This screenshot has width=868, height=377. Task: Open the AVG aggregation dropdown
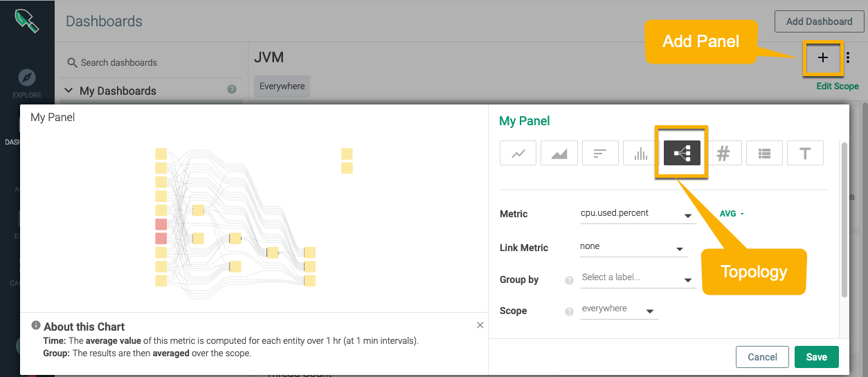pyautogui.click(x=732, y=214)
